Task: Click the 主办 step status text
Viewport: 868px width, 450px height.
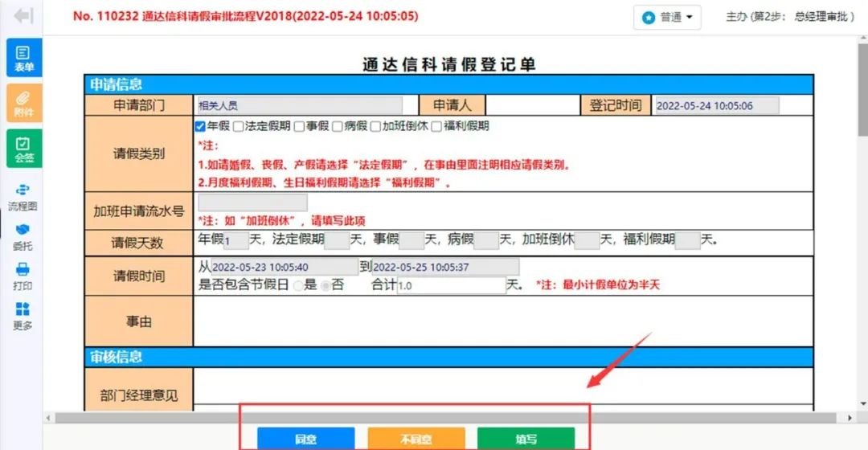Action: click(x=790, y=17)
